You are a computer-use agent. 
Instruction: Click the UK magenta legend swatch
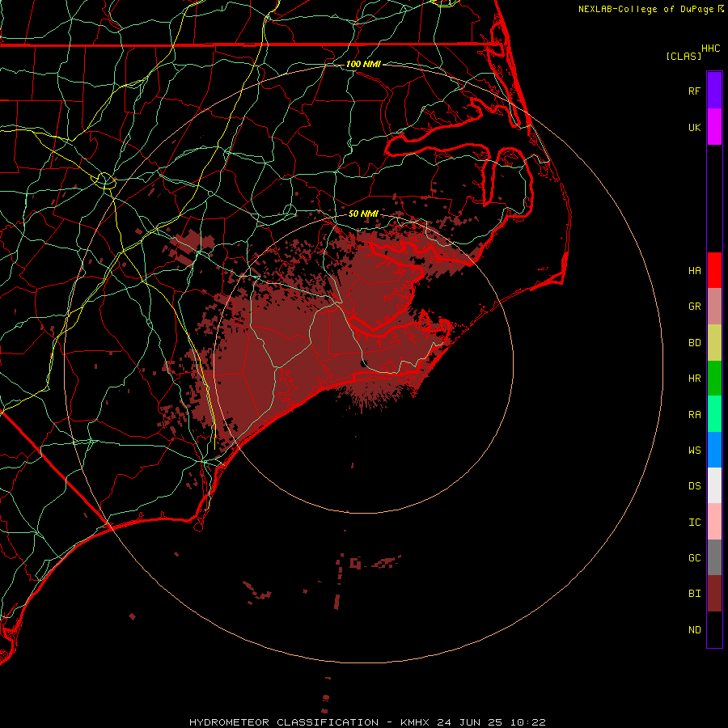[x=714, y=127]
